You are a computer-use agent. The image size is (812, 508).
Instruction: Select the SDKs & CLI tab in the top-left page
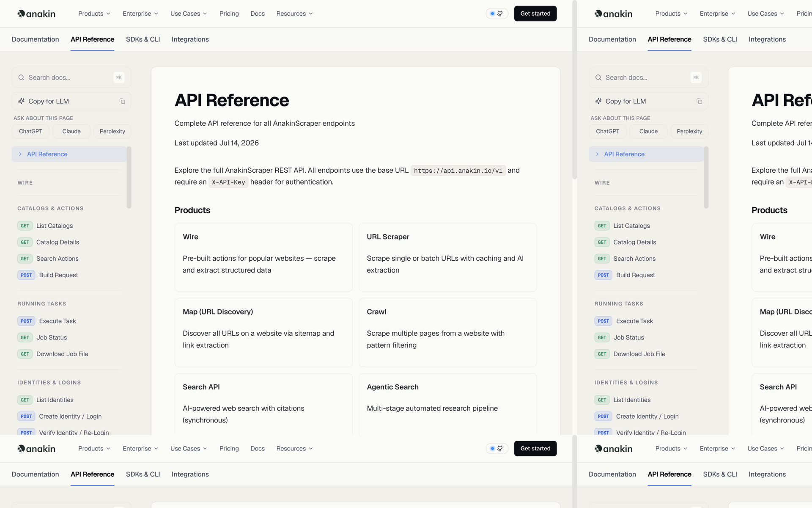[143, 39]
